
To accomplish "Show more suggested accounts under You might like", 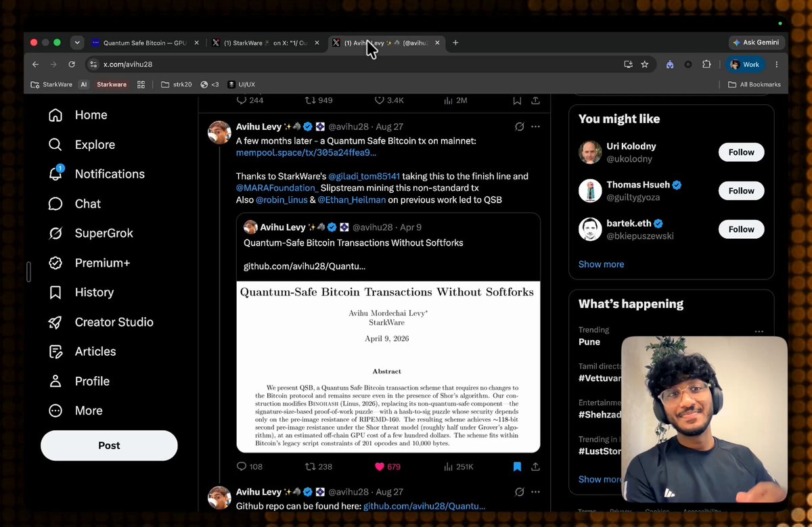I will pyautogui.click(x=602, y=264).
